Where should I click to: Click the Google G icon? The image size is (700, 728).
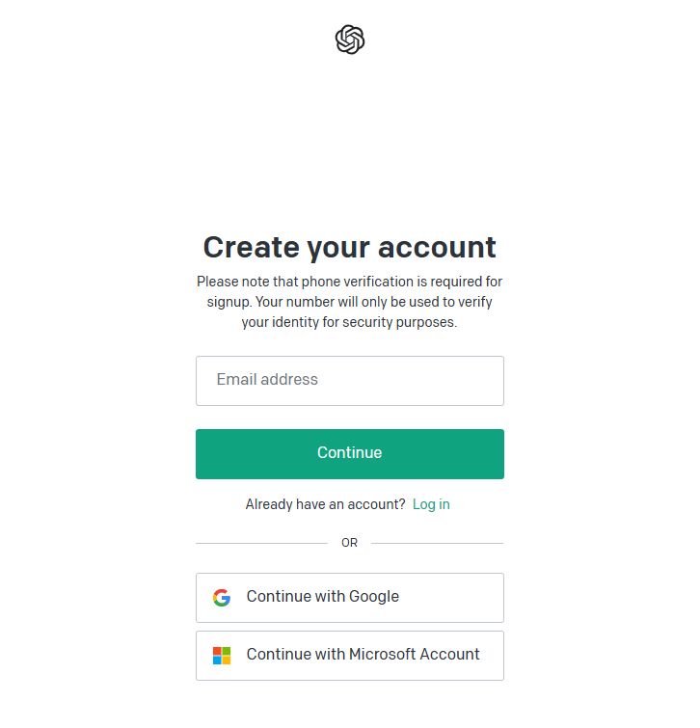pyautogui.click(x=222, y=597)
